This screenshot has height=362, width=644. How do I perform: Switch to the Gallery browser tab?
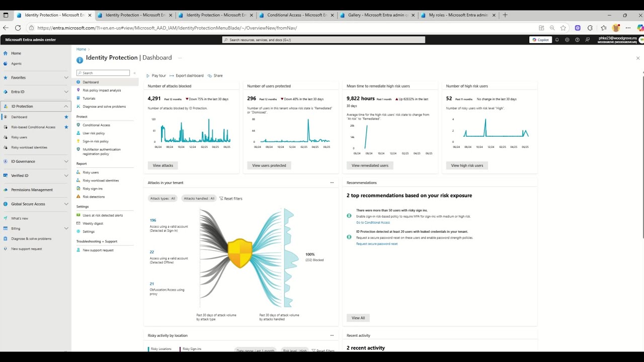[377, 15]
